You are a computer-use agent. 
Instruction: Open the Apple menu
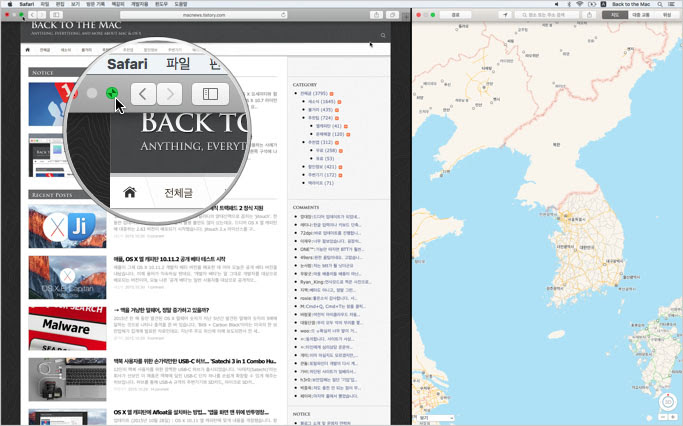click(x=10, y=4)
